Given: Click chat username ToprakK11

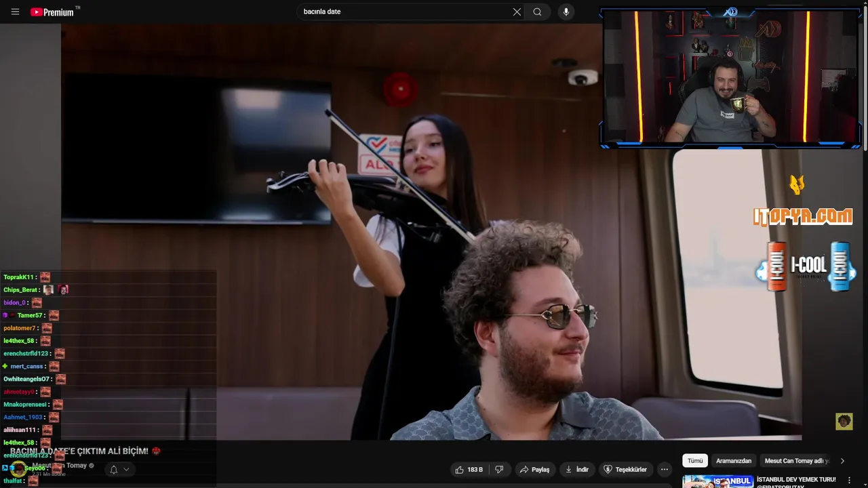Looking at the screenshot, I should pyautogui.click(x=18, y=277).
